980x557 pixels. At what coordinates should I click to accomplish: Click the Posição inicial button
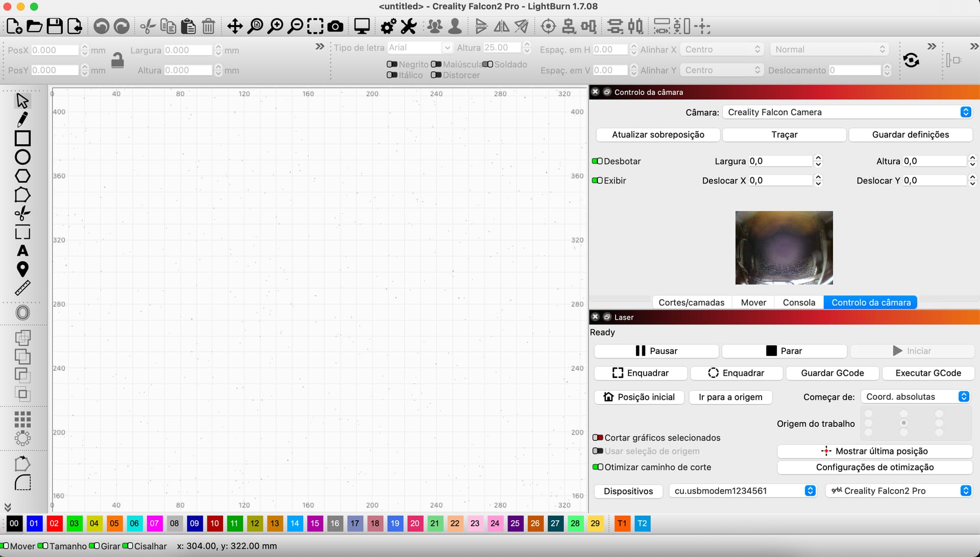pos(639,397)
